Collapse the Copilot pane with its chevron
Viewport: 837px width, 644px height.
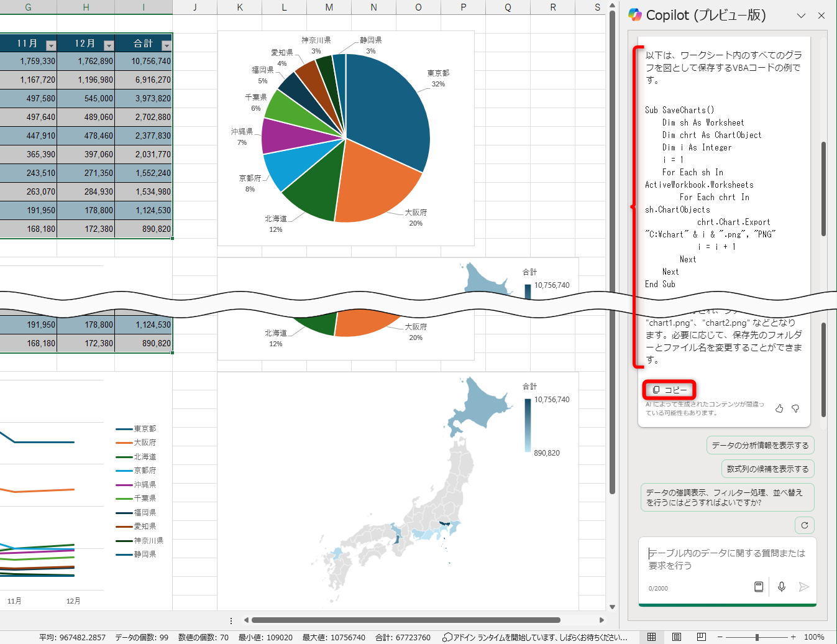click(x=802, y=15)
